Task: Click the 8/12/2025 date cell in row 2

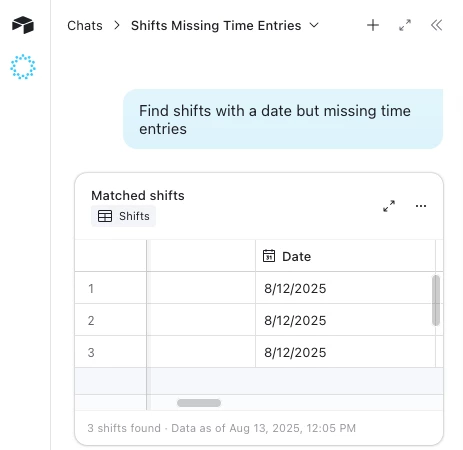Action: coord(345,320)
